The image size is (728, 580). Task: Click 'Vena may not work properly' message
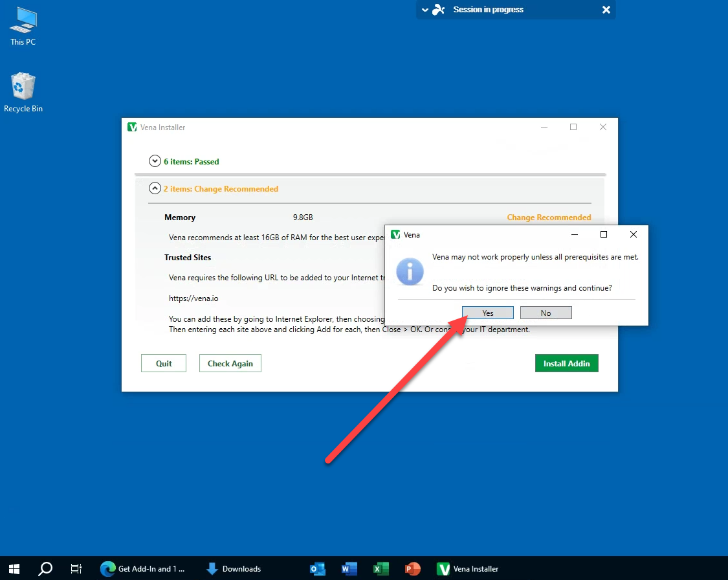535,257
